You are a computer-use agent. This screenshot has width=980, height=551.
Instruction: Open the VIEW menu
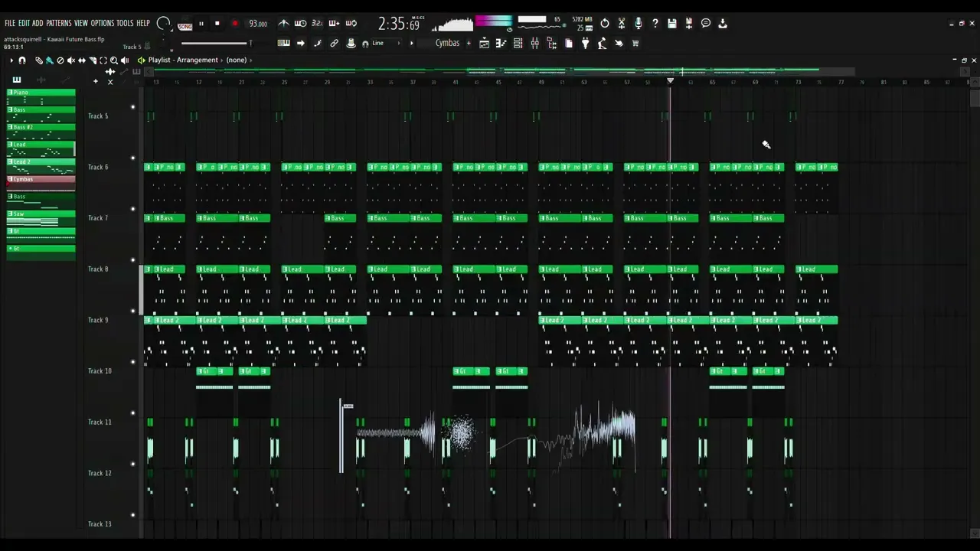(x=80, y=24)
